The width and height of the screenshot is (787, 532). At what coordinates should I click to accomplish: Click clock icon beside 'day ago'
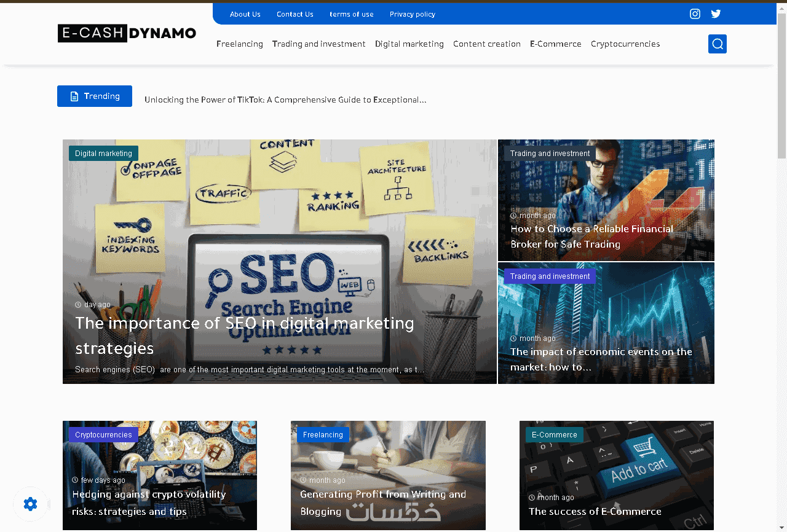click(78, 305)
